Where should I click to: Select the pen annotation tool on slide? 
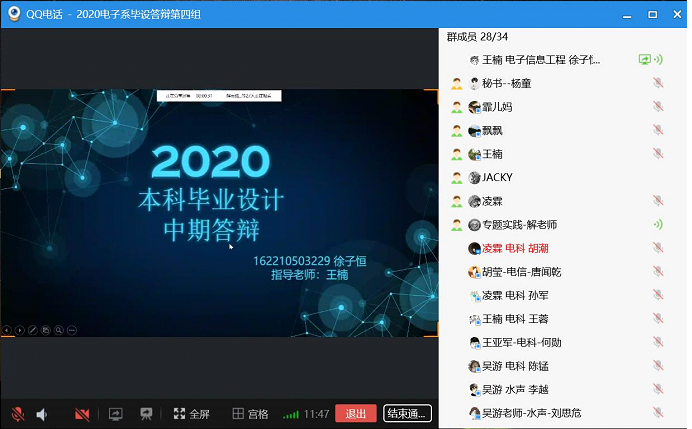point(33,329)
